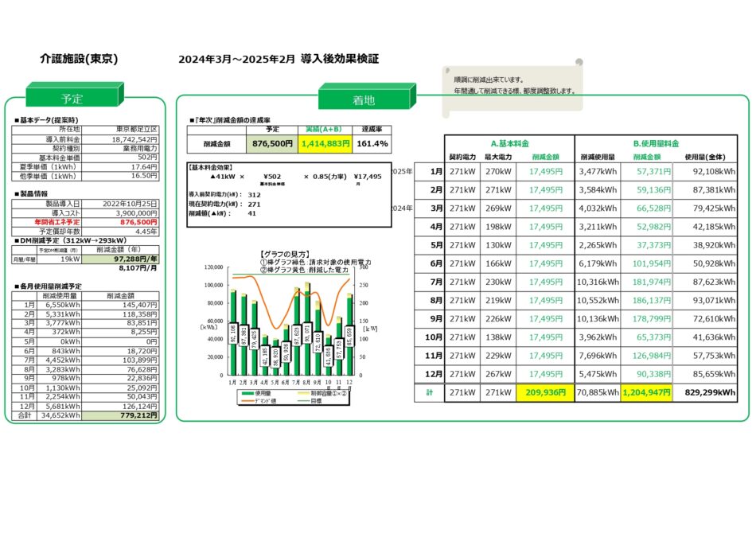The image size is (756, 557).
Task: Click the orange デマンド値 legend line
Action: pyautogui.click(x=248, y=399)
